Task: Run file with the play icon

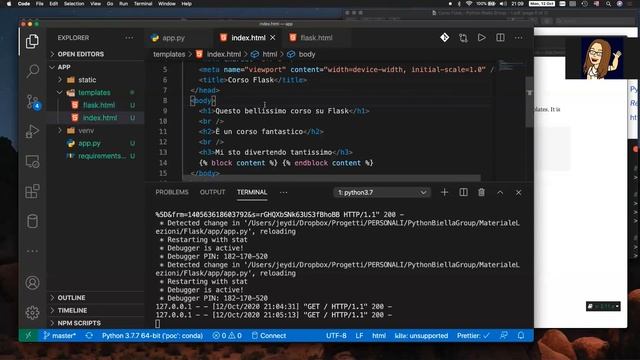Action: (482, 38)
